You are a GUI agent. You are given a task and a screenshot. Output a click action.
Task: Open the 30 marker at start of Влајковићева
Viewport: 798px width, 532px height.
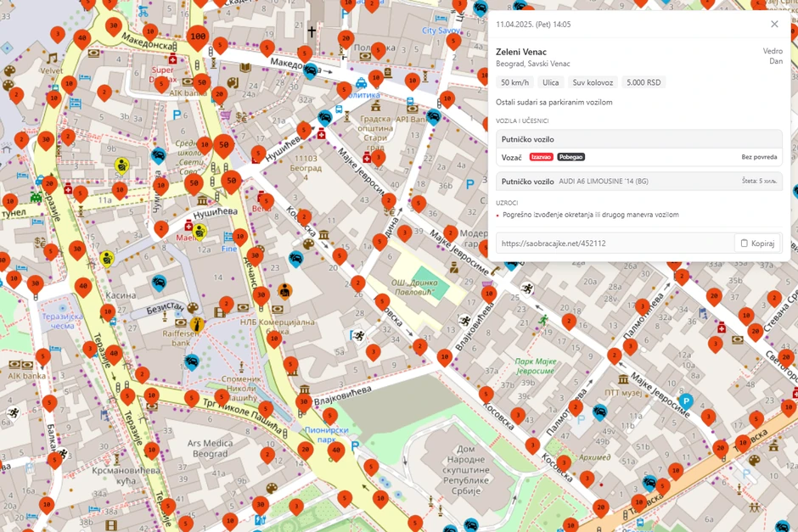(x=303, y=402)
